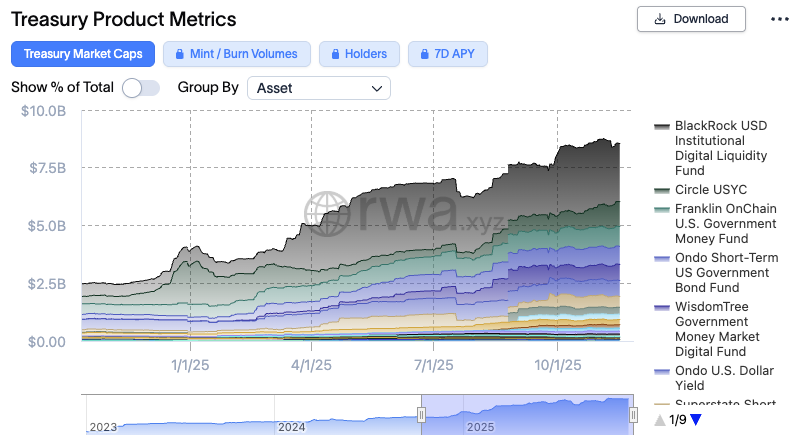Toggle WisdomTree Government Money Market series
The image size is (808, 438).
click(725, 329)
